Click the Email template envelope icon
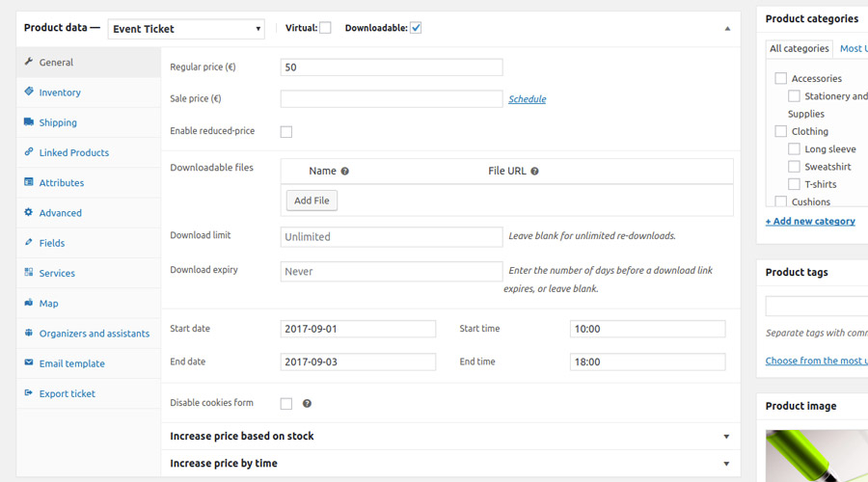This screenshot has height=482, width=868. coord(29,363)
